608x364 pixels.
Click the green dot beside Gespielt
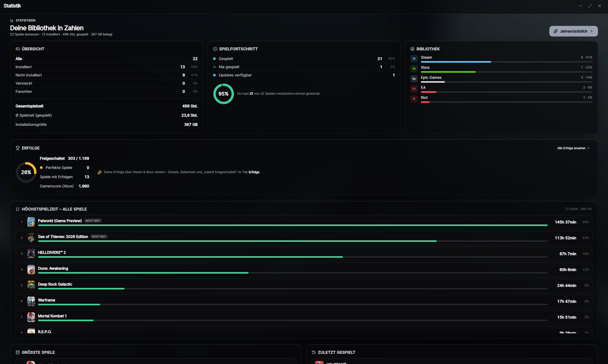[214, 59]
